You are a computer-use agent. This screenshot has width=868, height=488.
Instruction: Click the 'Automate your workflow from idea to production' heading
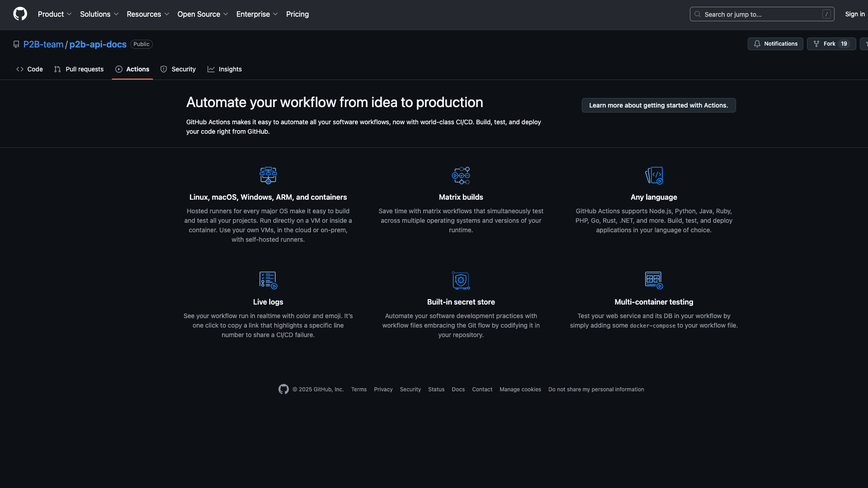(335, 103)
